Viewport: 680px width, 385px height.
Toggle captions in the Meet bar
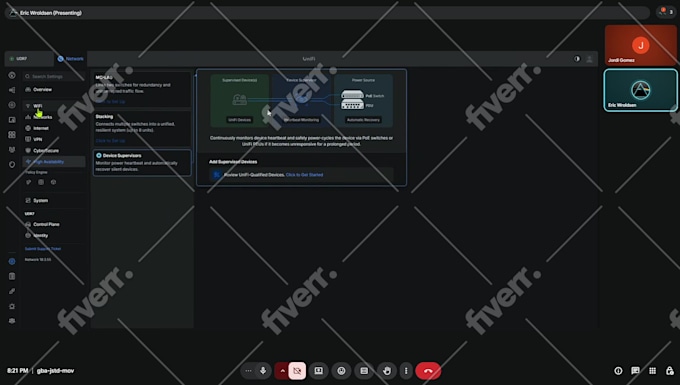pyautogui.click(x=364, y=371)
